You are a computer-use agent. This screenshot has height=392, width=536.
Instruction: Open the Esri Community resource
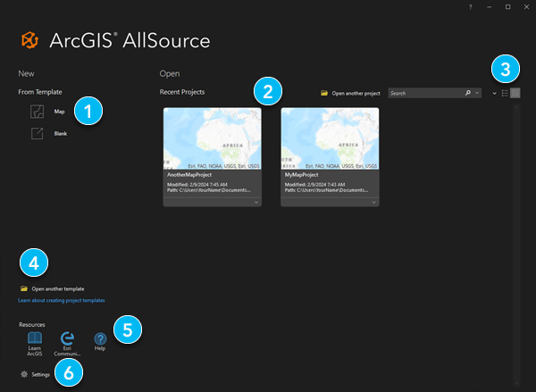[67, 338]
